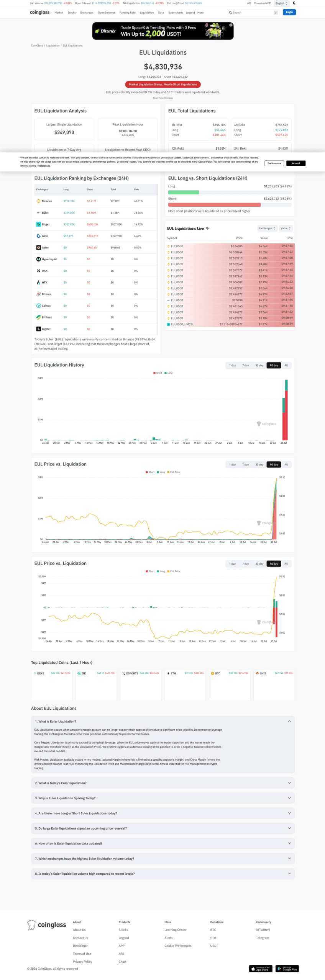
Task: Focus the Search input field
Action: pos(253,13)
